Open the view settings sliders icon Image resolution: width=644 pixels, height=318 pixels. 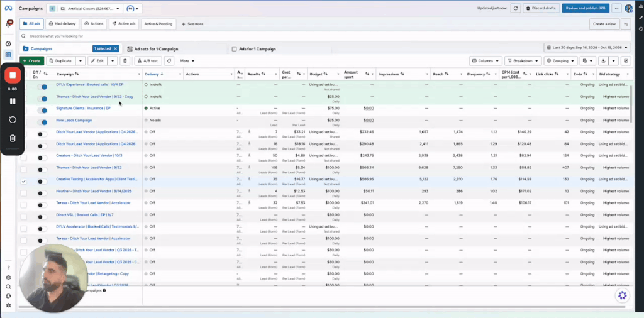pyautogui.click(x=626, y=24)
